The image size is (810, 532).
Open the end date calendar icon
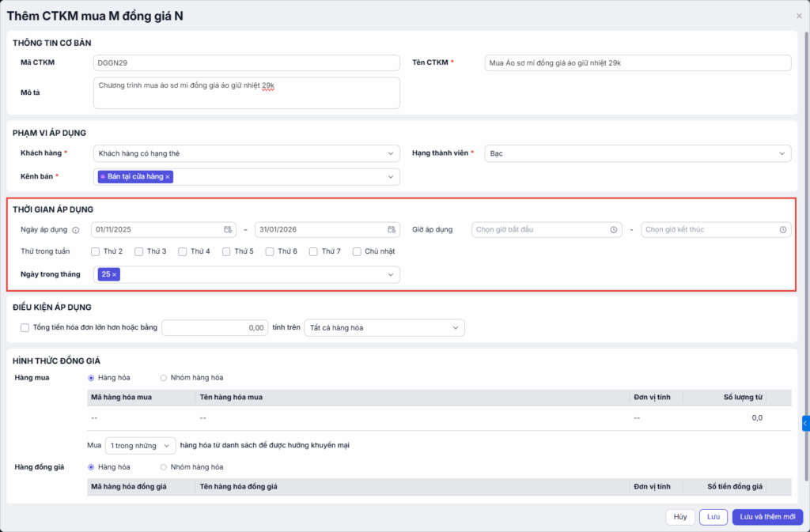[x=392, y=229]
